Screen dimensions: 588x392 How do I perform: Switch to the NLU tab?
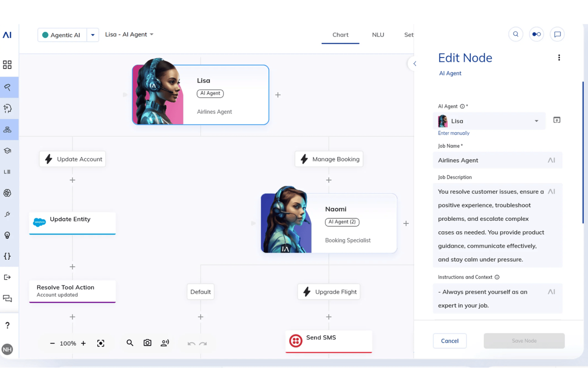(x=378, y=35)
